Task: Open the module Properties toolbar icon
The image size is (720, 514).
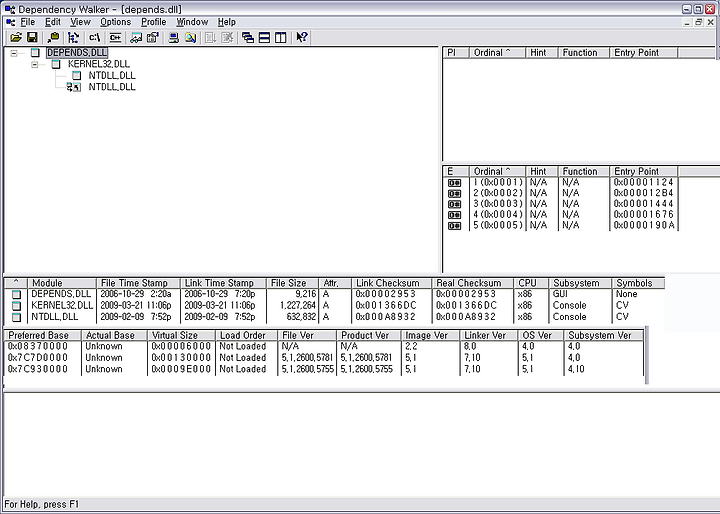Action: coord(152,38)
